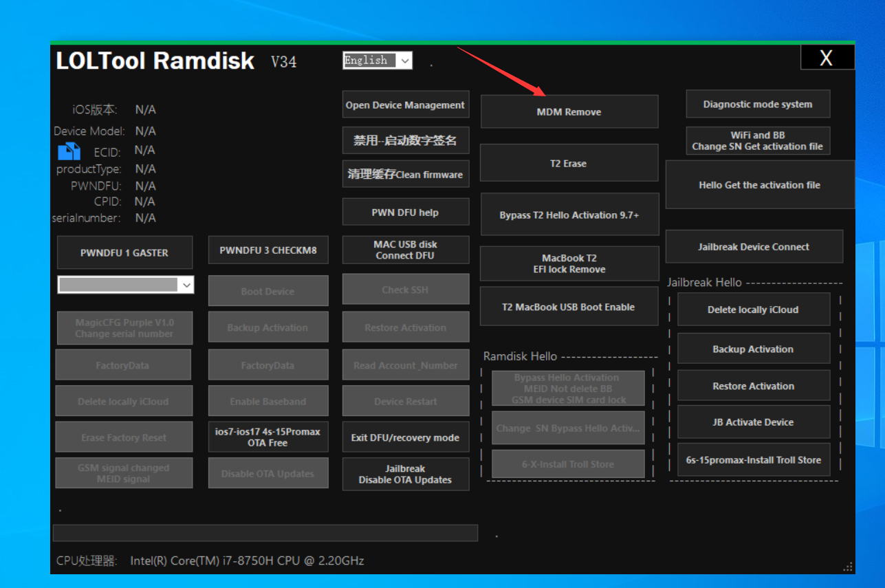Screen dimensions: 885x588
Task: Click Exit DFU/recovery mode
Action: point(406,437)
